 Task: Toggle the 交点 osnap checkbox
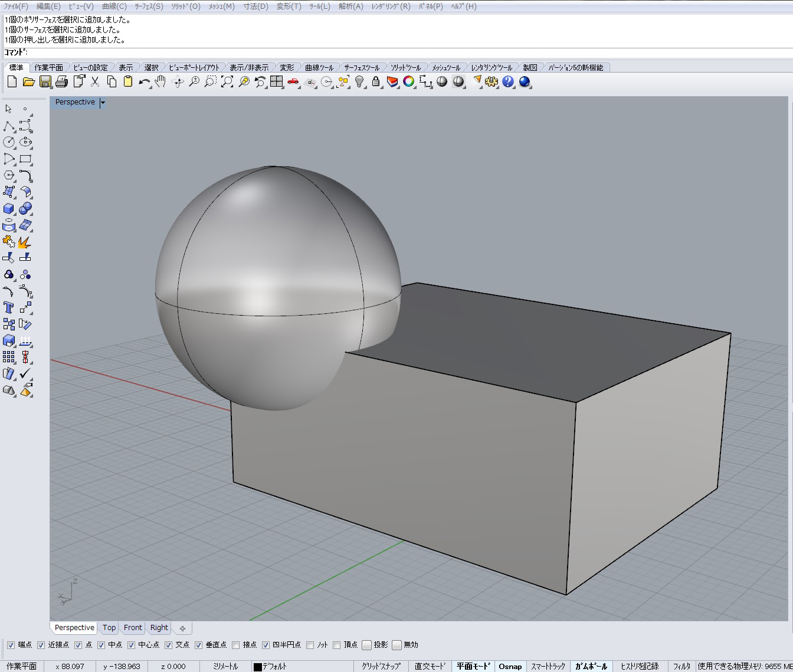(x=168, y=645)
